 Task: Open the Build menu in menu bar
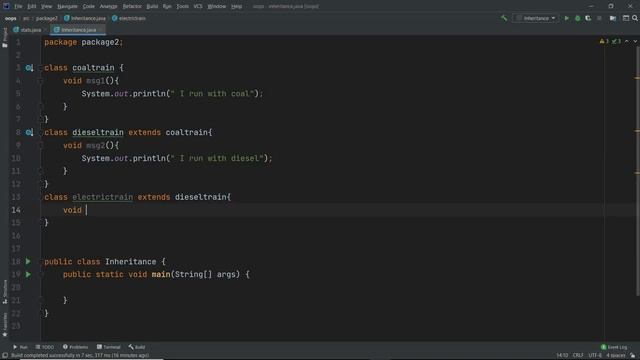pos(152,7)
